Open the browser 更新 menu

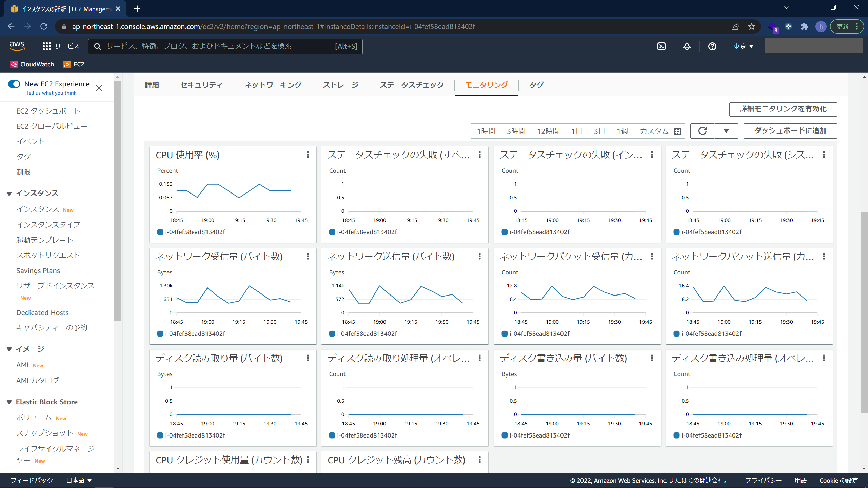pyautogui.click(x=847, y=26)
